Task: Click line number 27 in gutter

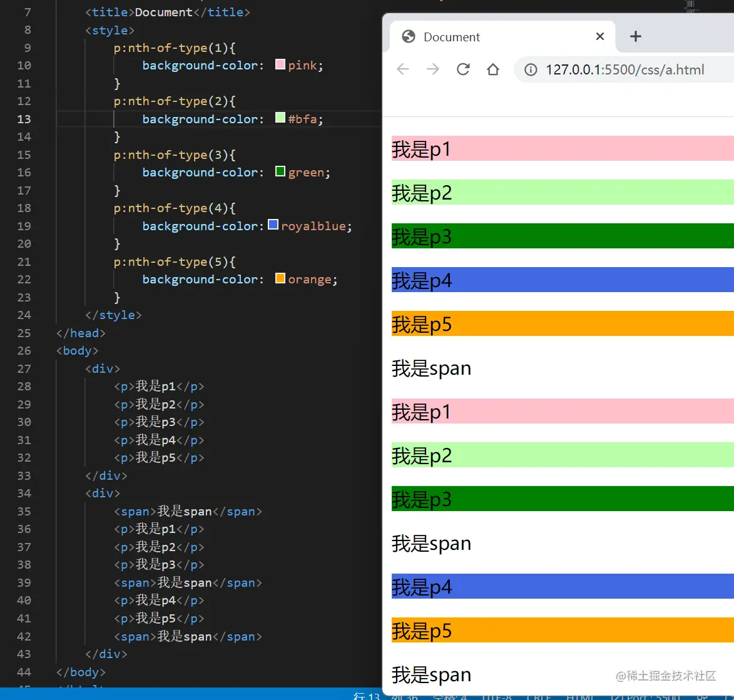Action: point(24,368)
